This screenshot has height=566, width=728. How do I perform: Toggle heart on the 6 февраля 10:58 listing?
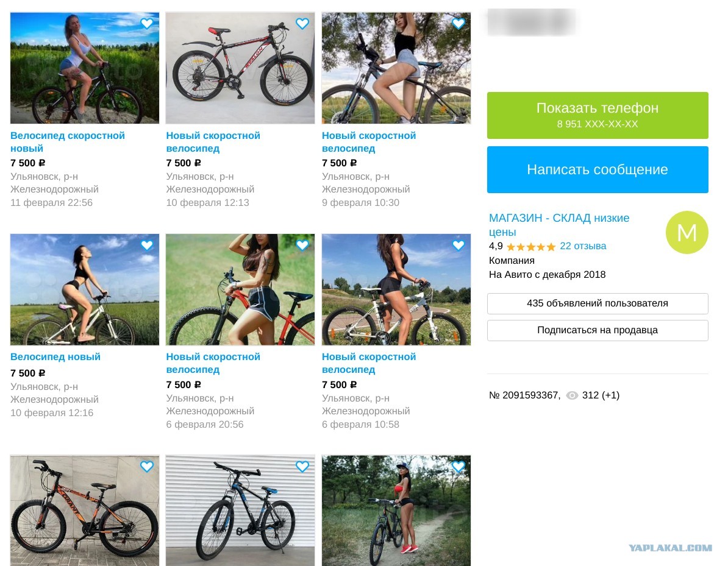459,245
